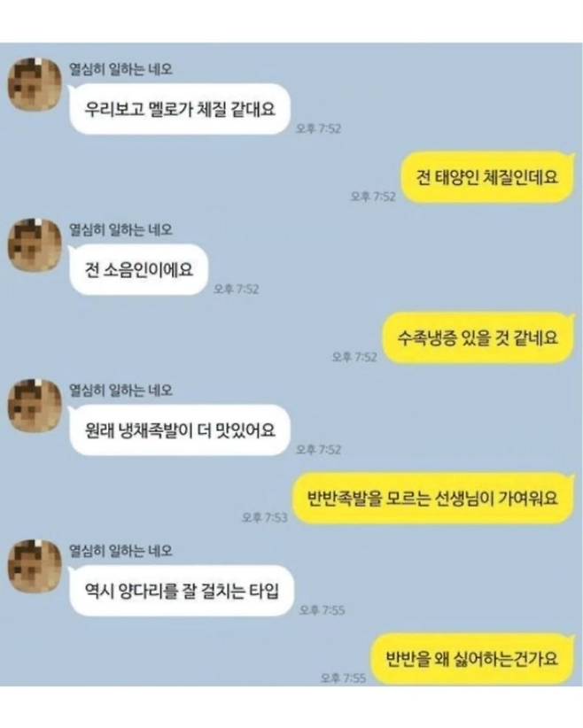Tap avatar beside '전 소음인이에요' message
Image resolution: width=583 pixels, height=728 pixels.
coord(35,244)
